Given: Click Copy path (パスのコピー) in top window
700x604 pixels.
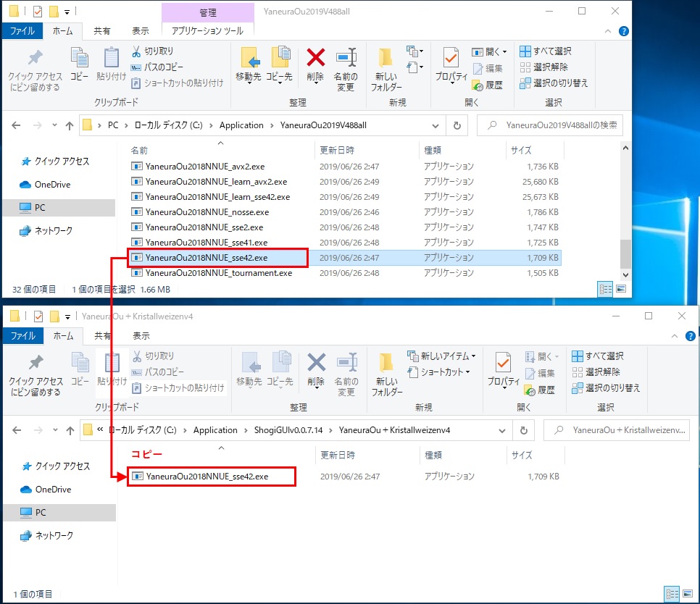Looking at the screenshot, I should coord(157,67).
